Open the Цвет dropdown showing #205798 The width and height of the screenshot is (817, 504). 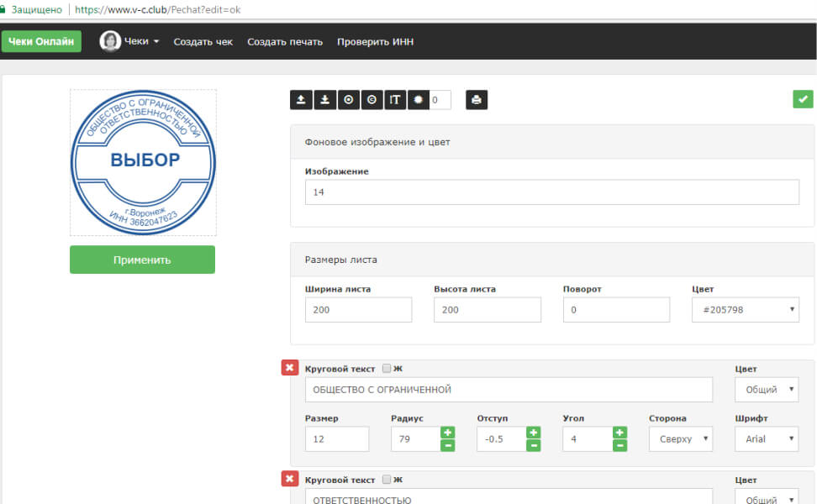tap(745, 309)
